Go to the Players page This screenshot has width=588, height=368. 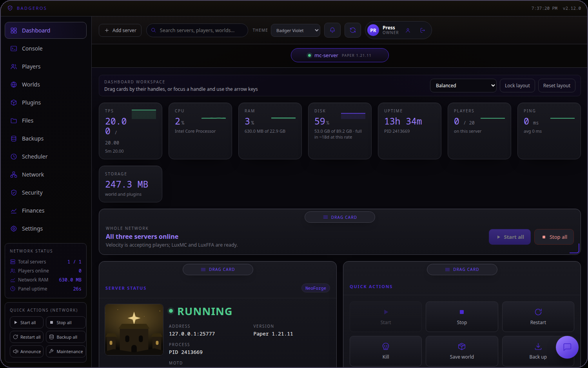pos(45,67)
